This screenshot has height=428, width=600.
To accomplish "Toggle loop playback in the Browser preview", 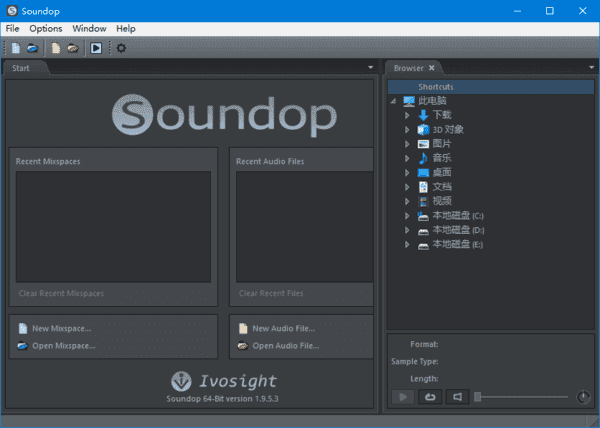I will [430, 397].
